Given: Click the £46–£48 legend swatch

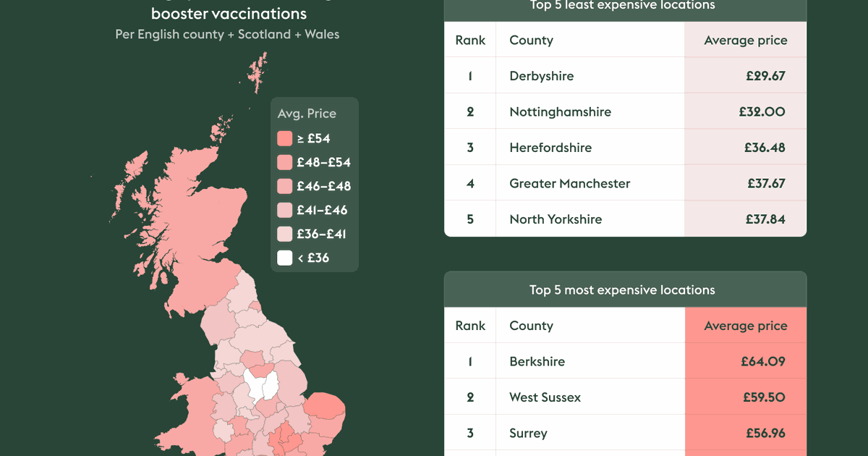Looking at the screenshot, I should tap(284, 186).
